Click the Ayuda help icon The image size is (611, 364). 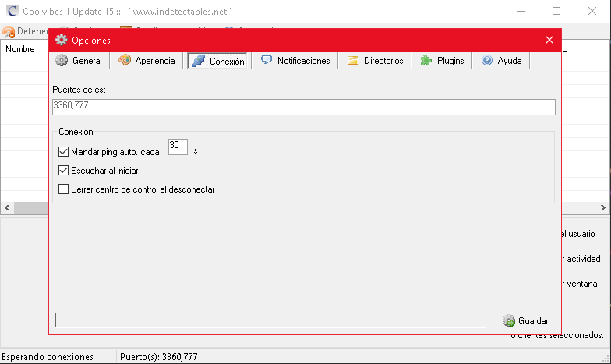pyautogui.click(x=487, y=61)
